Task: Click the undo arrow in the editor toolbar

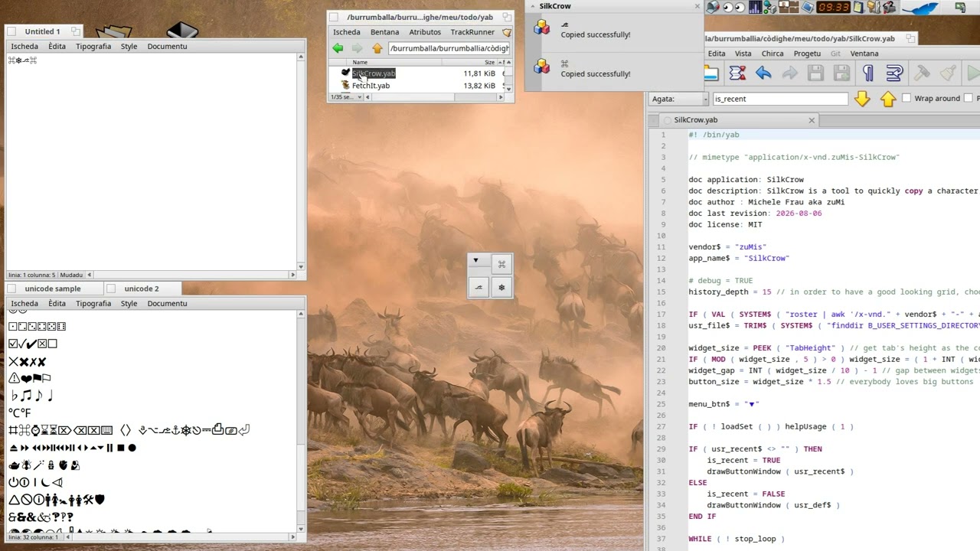Action: coord(763,73)
